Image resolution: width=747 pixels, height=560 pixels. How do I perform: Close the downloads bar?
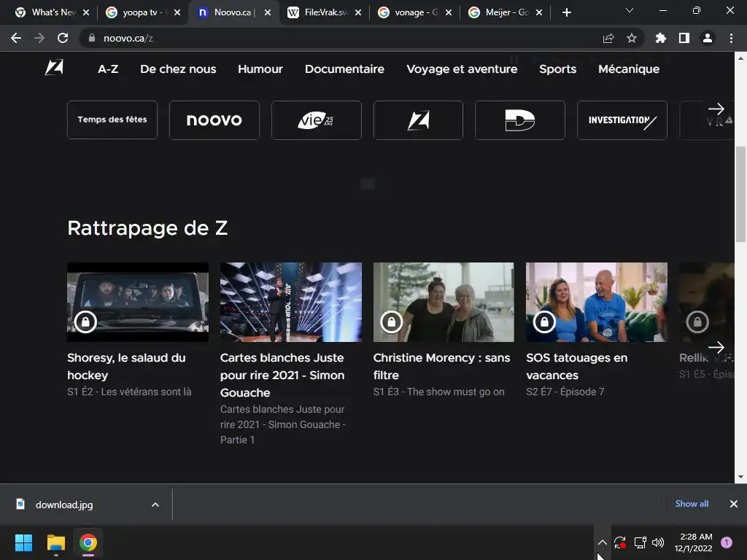pos(734,504)
